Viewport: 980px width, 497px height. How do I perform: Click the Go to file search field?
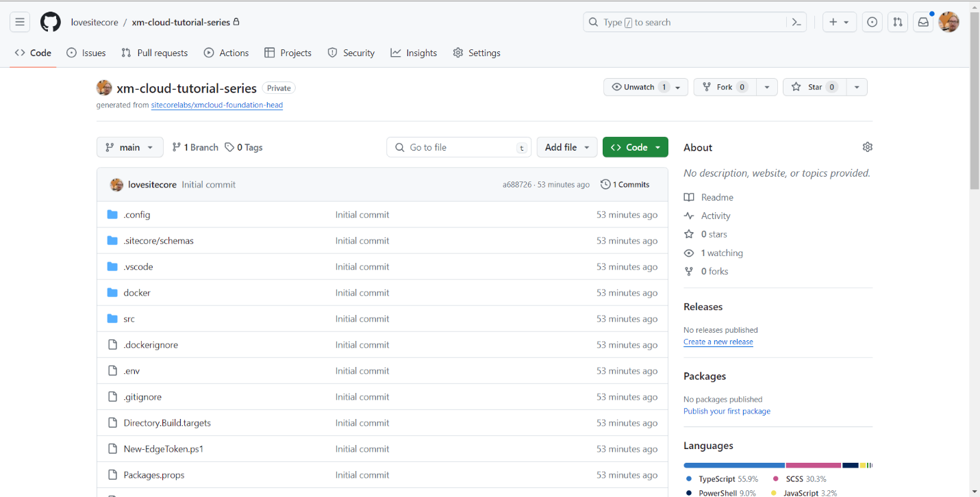(459, 146)
